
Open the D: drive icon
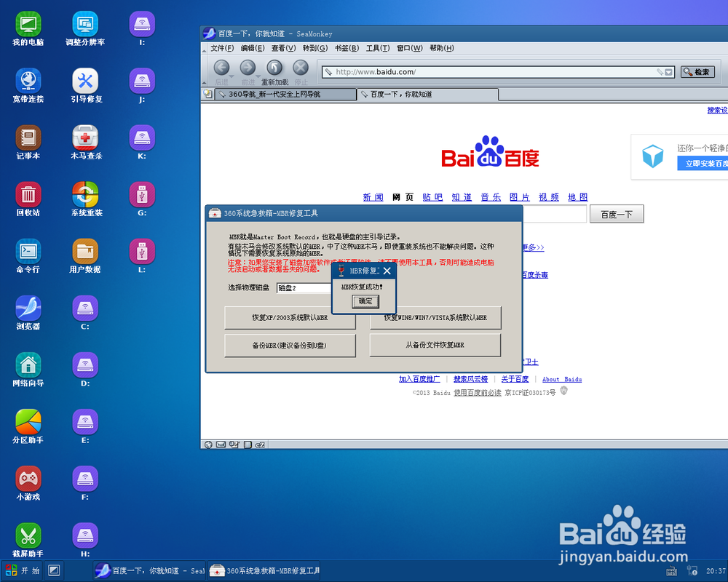85,370
